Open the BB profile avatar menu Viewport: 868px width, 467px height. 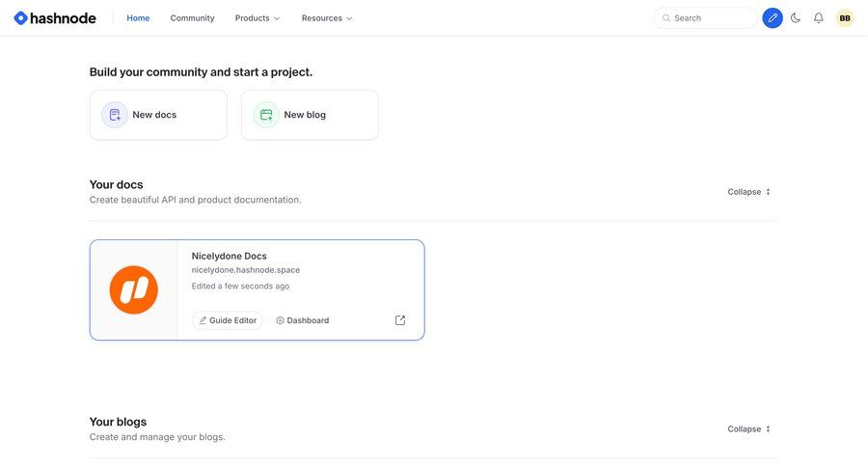845,18
